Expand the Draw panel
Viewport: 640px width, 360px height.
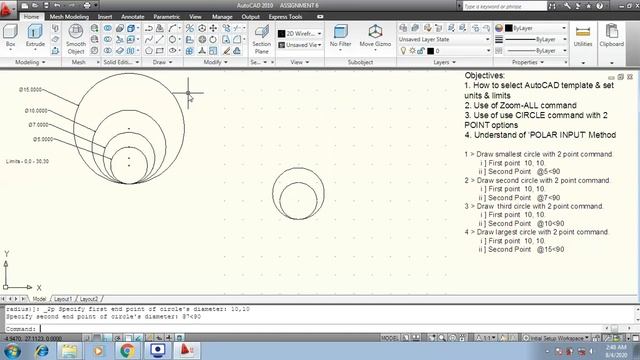[x=162, y=62]
